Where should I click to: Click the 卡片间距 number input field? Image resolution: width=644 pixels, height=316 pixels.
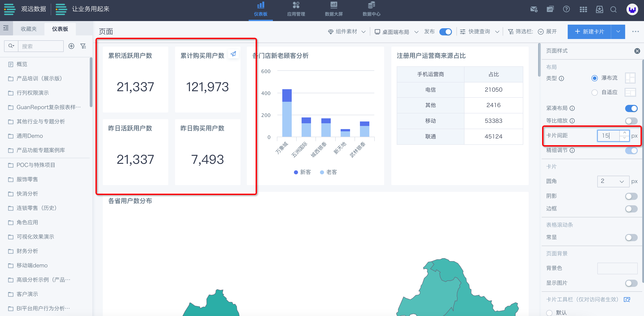[608, 136]
